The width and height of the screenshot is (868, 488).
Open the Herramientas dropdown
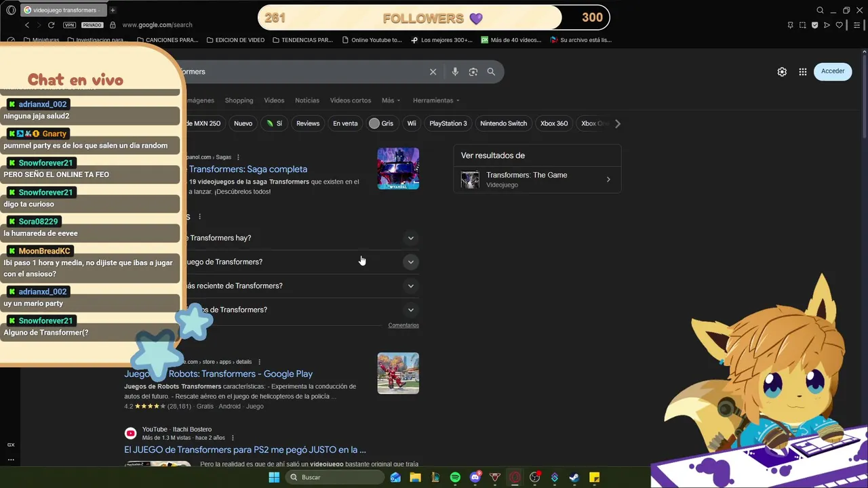(436, 100)
